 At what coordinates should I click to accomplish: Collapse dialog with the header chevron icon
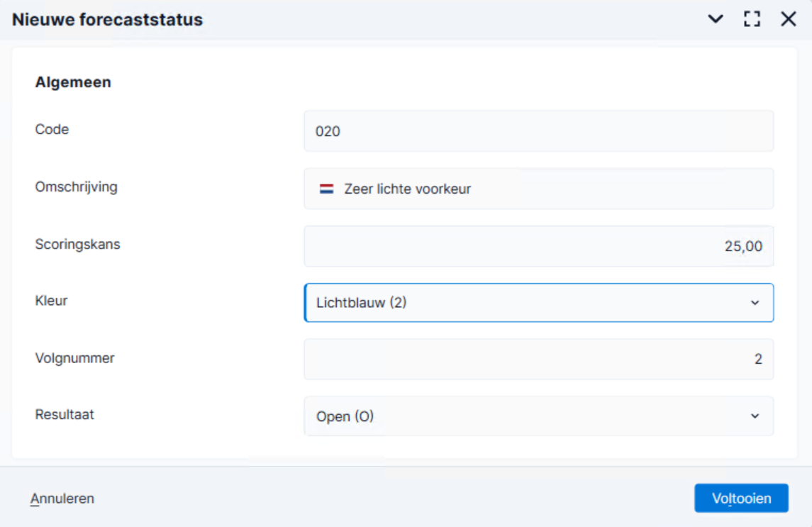[715, 19]
